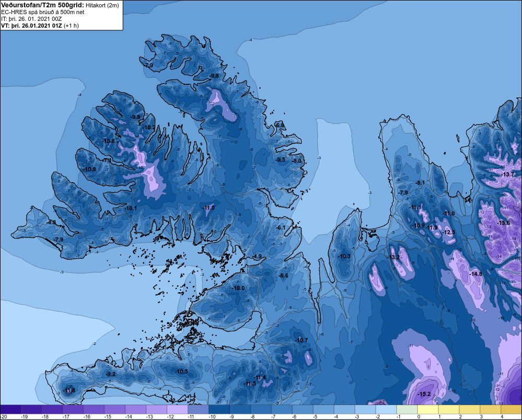The height and width of the screenshot is (420, 522).
Task: Click the -10.2 temperature label
Action: point(149,127)
